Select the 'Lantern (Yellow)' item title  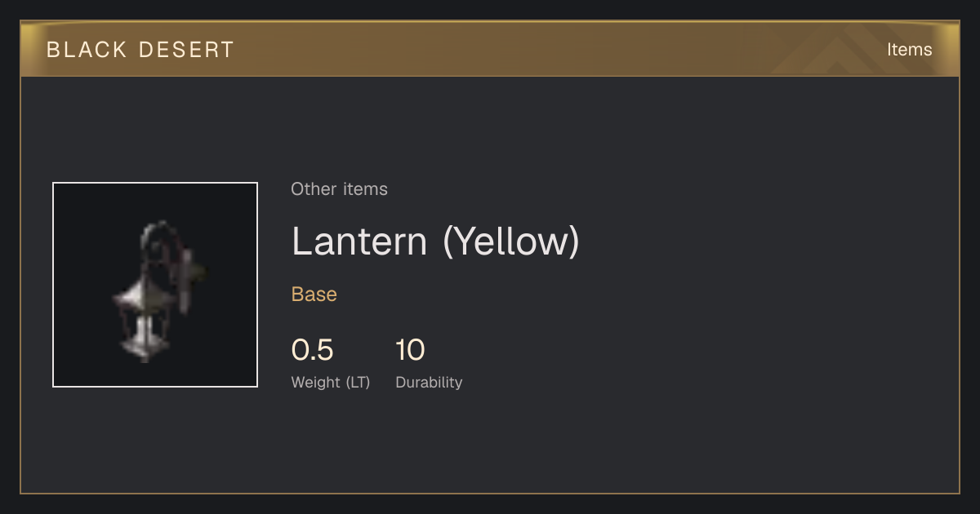pyautogui.click(x=435, y=241)
